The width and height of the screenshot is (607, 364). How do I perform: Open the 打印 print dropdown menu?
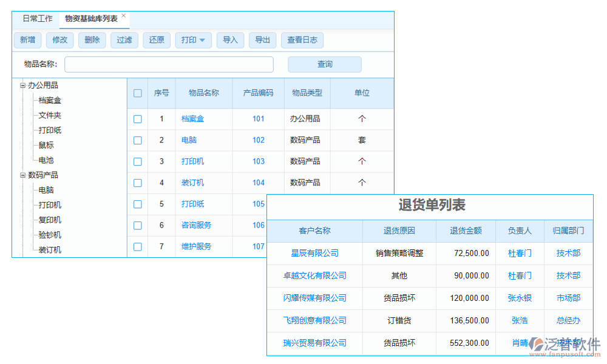pyautogui.click(x=193, y=40)
